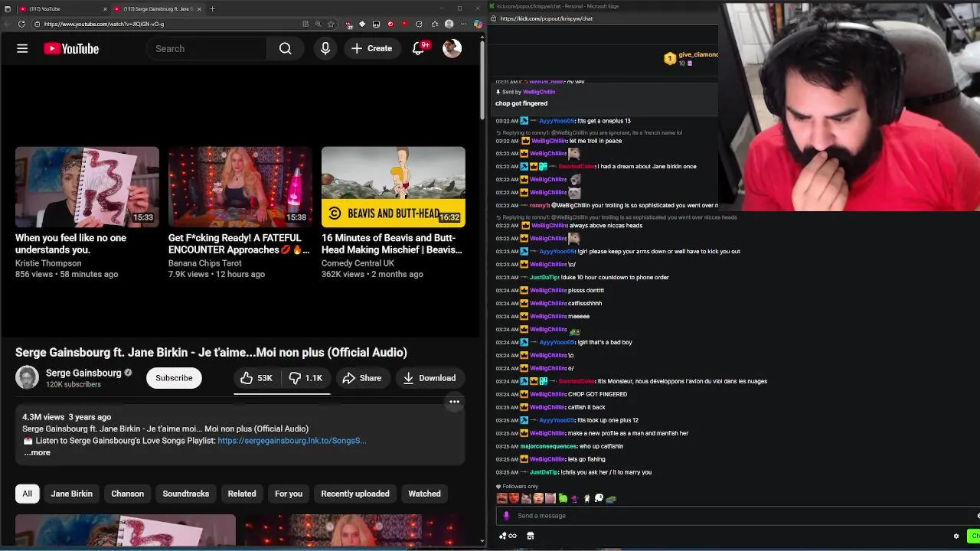Close the Serge Gainsbourg browser tab
The height and width of the screenshot is (551, 980).
pyautogui.click(x=199, y=8)
